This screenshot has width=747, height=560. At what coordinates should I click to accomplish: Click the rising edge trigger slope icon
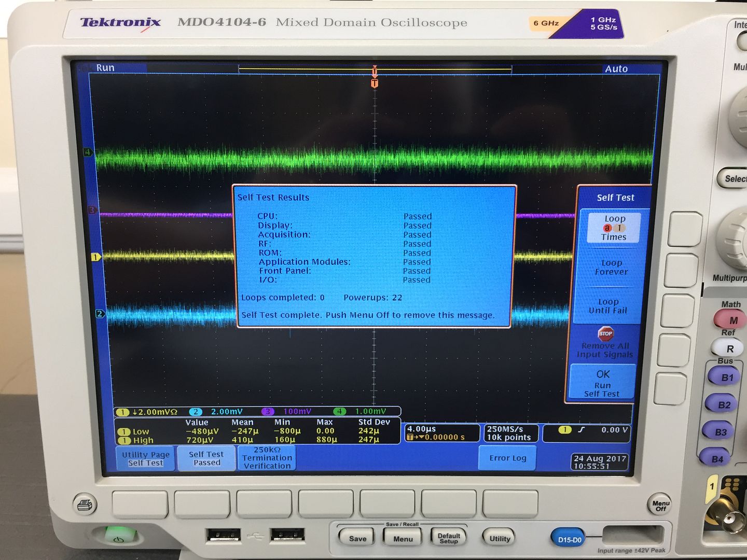(x=581, y=430)
